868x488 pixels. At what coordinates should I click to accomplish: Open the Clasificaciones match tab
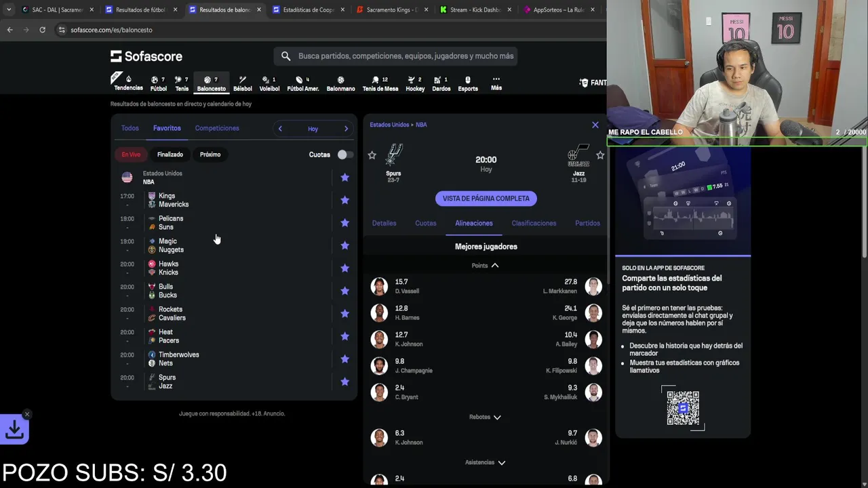(534, 223)
